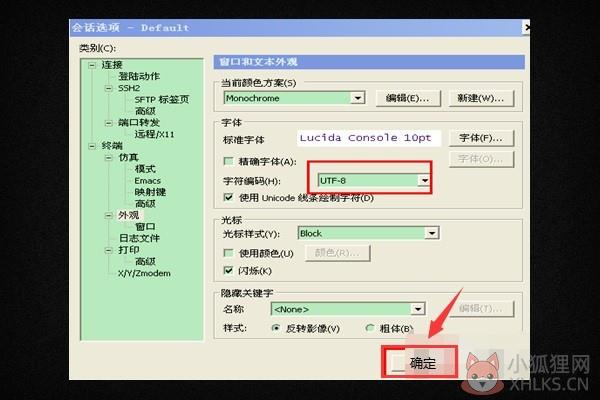Click Lucida Console 10pt font field
Image resolution: width=600 pixels, height=400 pixels.
pos(369,138)
